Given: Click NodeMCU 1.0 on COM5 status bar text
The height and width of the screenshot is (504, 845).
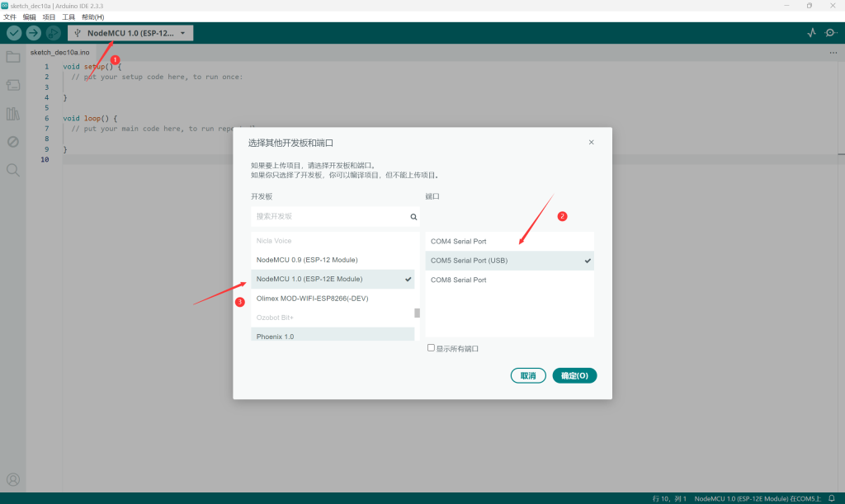Looking at the screenshot, I should 758,498.
